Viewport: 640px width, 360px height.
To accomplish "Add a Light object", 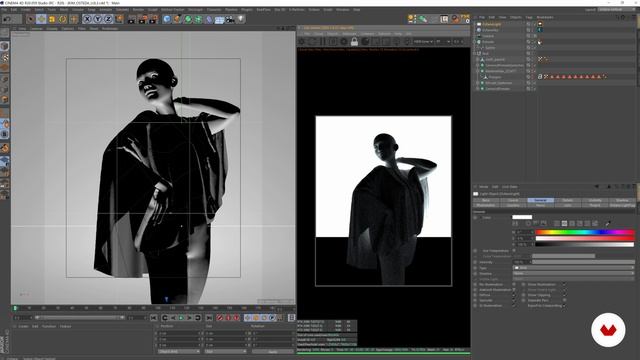I will [241, 19].
